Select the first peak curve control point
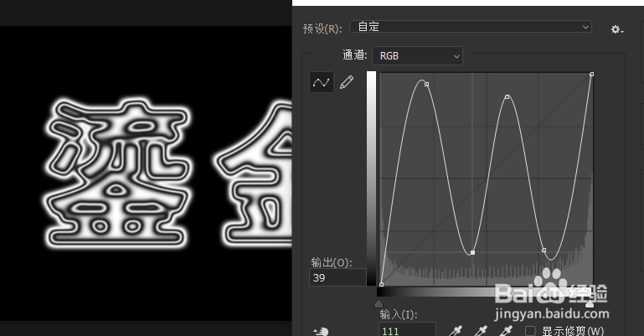This screenshot has height=336, width=644. pos(427,84)
